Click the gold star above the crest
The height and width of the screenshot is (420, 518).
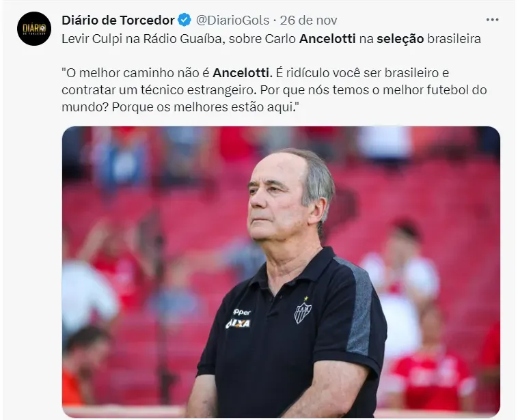306,298
